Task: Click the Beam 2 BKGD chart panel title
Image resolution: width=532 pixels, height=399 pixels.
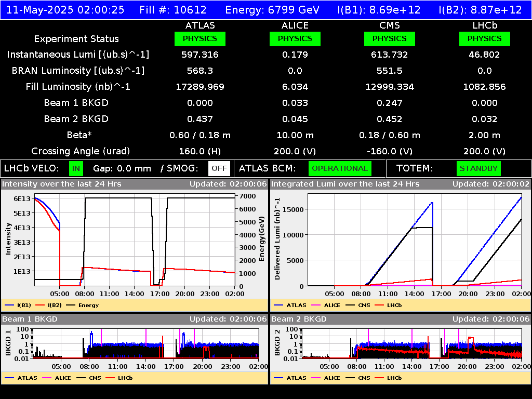Action: coord(299,319)
